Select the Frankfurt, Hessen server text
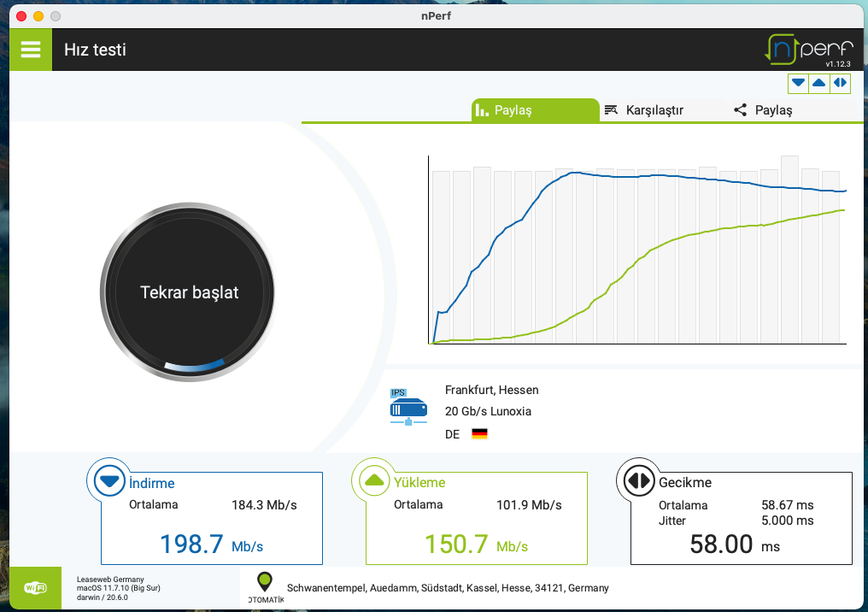 [x=491, y=390]
